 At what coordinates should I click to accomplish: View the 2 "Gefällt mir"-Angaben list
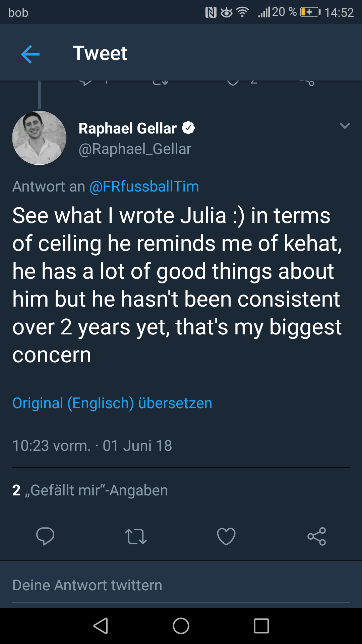(90, 490)
